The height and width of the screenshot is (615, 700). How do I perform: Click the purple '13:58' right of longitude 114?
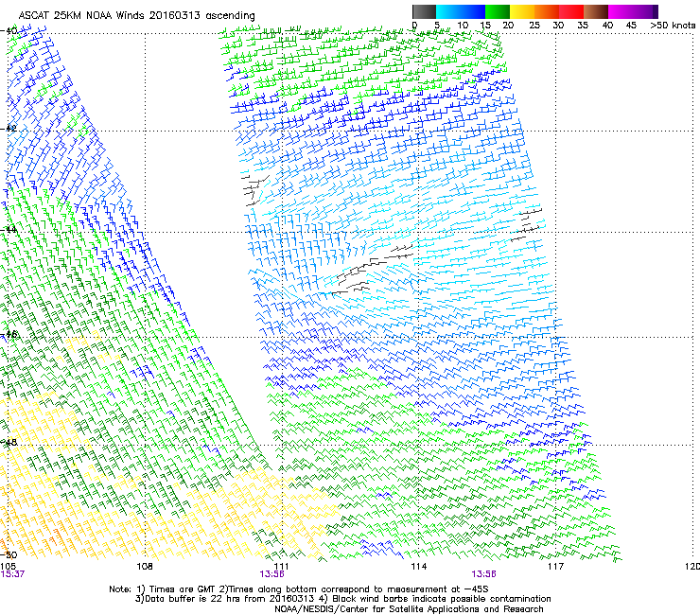click(x=483, y=574)
